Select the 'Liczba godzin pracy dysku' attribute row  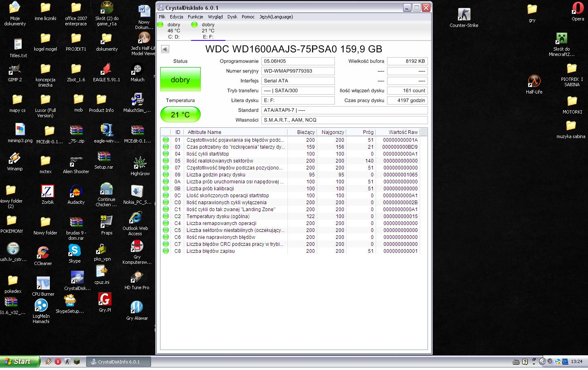pyautogui.click(x=290, y=175)
